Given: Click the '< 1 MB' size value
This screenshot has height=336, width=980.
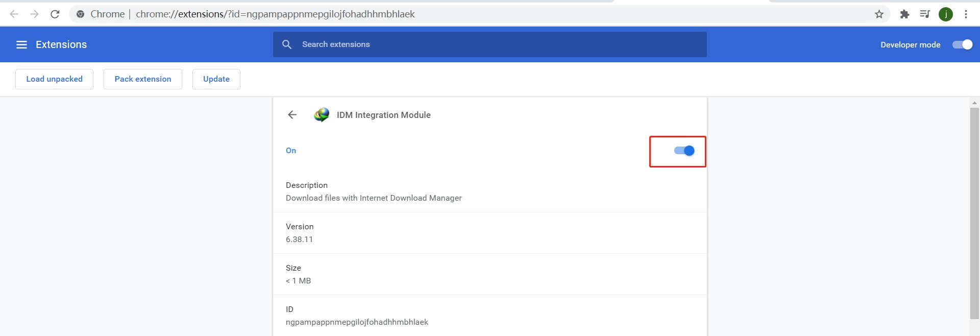Looking at the screenshot, I should (298, 281).
